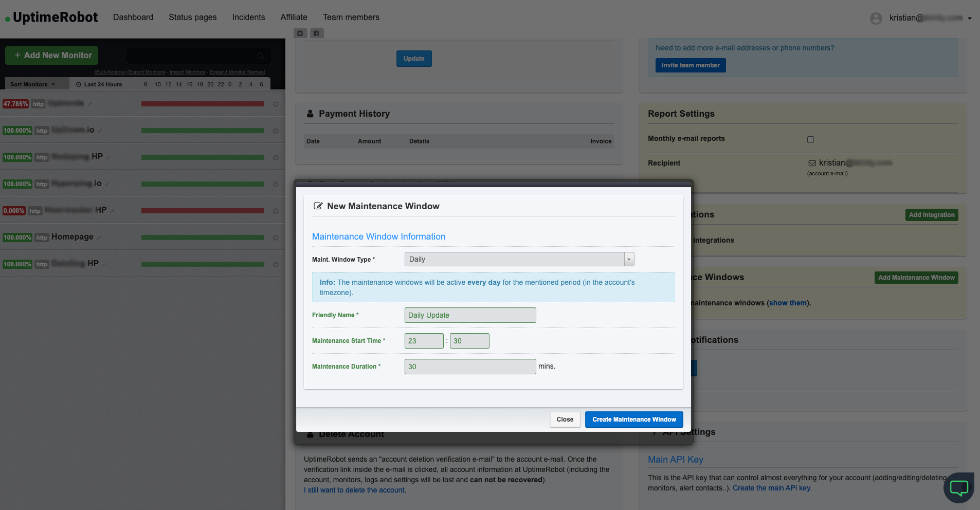Click the monitor search input field

coord(198,56)
